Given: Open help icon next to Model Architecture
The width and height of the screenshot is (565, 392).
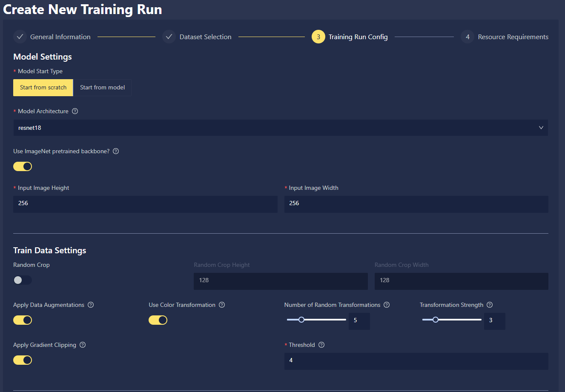Looking at the screenshot, I should pos(75,111).
